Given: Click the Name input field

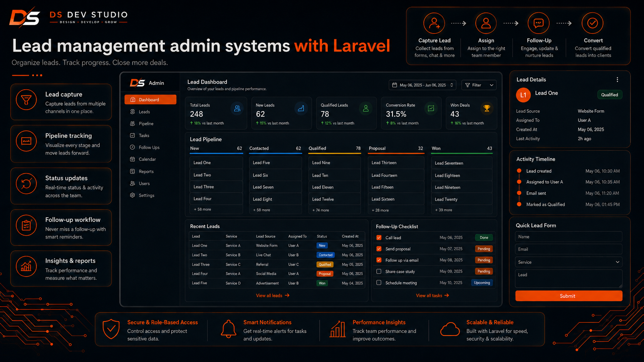Looking at the screenshot, I should 569,237.
